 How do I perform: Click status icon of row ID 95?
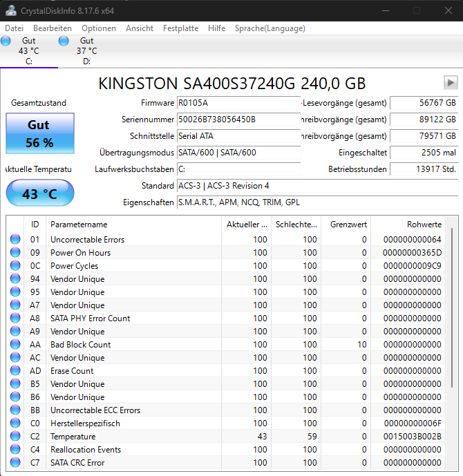pos(15,292)
